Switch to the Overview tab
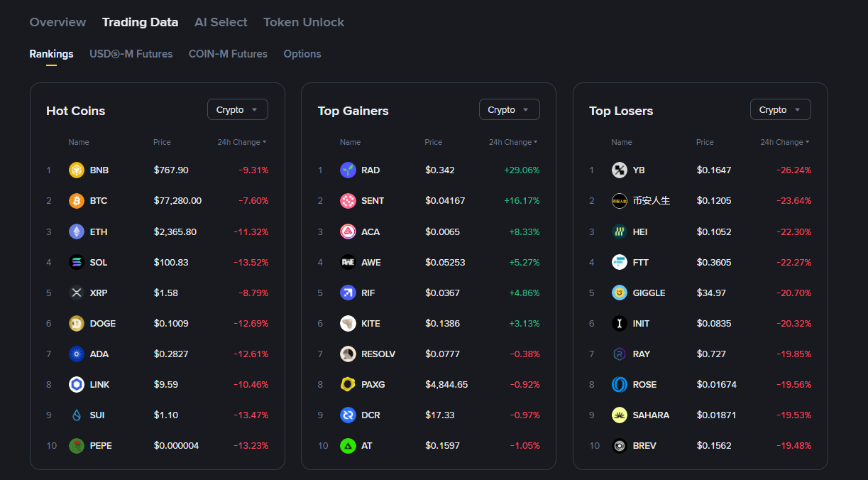 pos(57,22)
